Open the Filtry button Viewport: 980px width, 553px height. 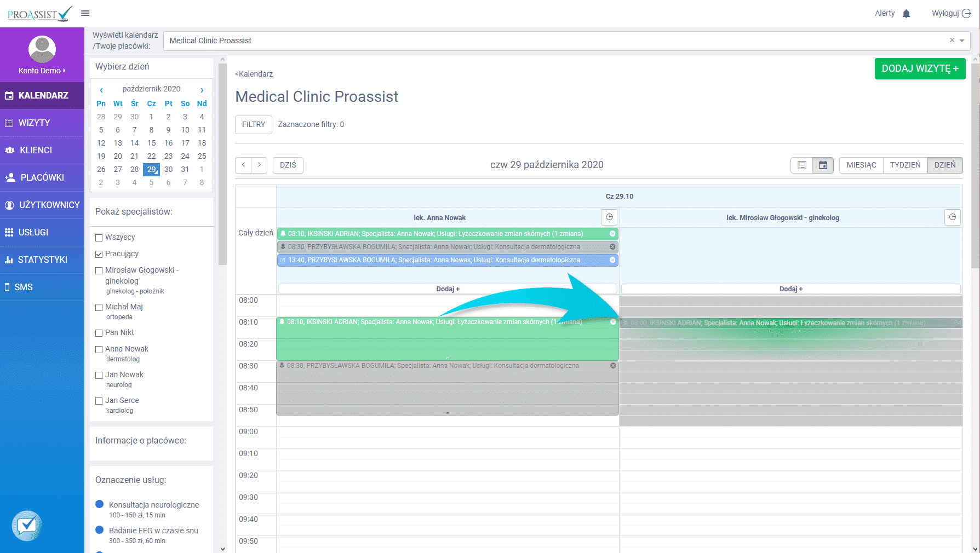(254, 124)
